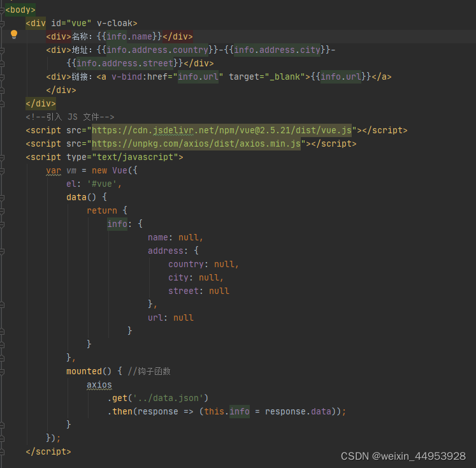Click 'this.info' in the then callback
This screenshot has height=468, width=476.
[227, 411]
